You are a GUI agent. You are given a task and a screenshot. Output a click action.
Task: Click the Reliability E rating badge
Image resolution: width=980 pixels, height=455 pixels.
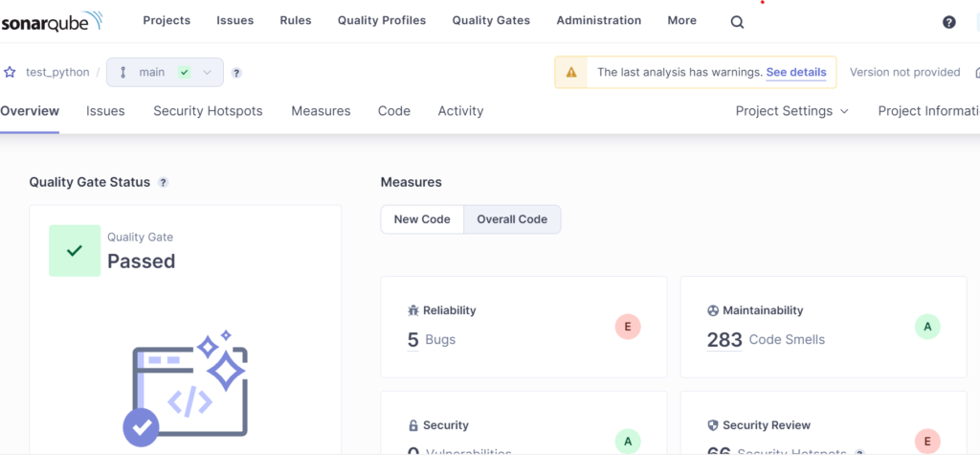click(x=627, y=327)
